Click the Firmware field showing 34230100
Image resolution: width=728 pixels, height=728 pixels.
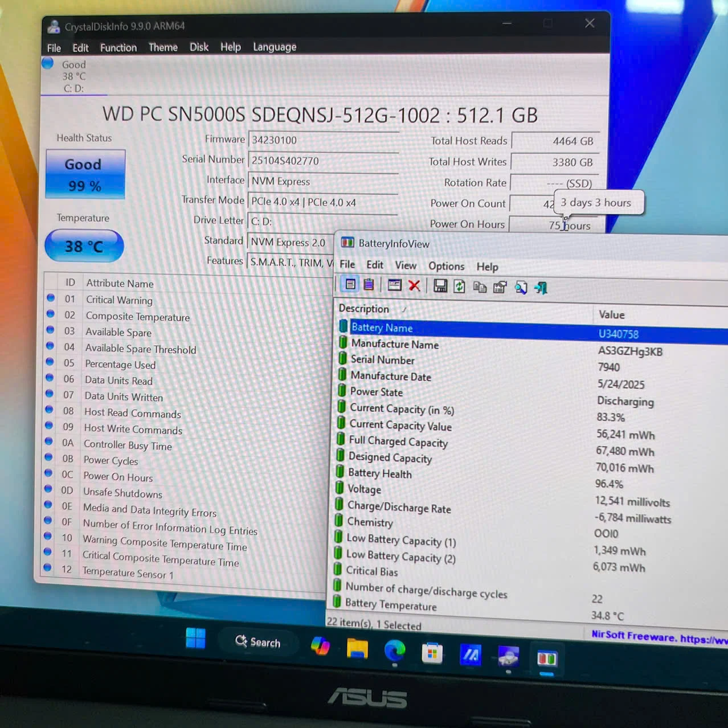pyautogui.click(x=324, y=140)
